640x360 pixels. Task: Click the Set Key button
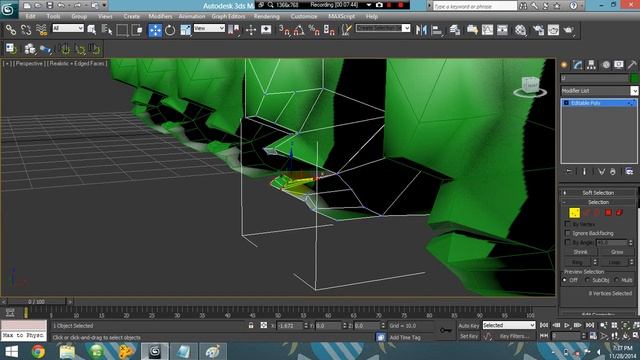(469, 336)
